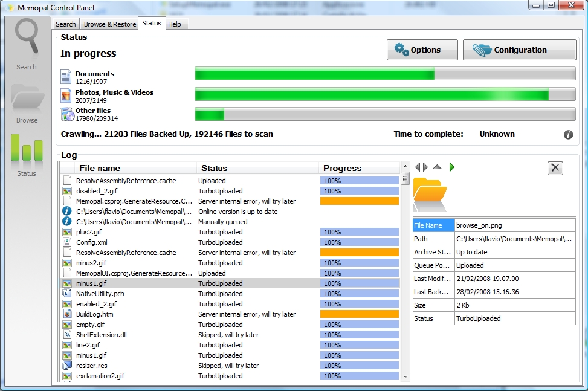The width and height of the screenshot is (588, 391).
Task: Go up one level with the up arrow
Action: pyautogui.click(x=438, y=167)
